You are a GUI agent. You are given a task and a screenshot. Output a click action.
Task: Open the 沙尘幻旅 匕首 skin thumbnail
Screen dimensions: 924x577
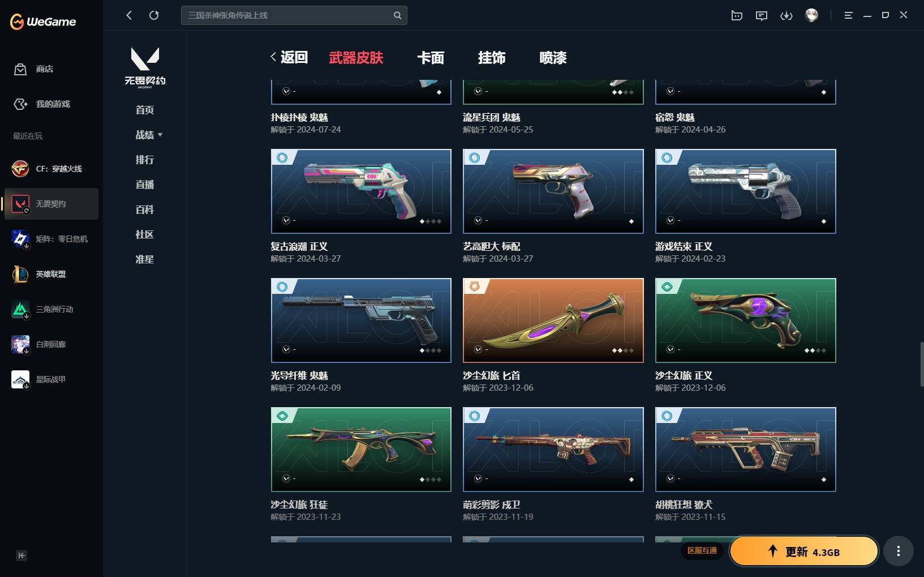pos(553,320)
